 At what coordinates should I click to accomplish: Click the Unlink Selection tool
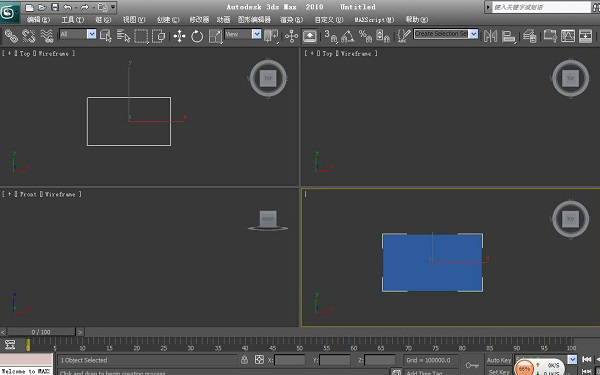29,36
